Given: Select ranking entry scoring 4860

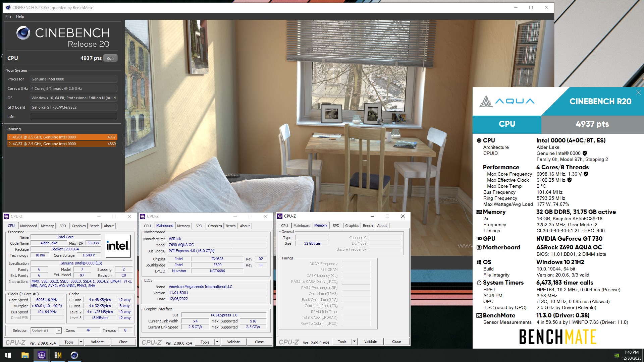Looking at the screenshot, I should point(62,144).
